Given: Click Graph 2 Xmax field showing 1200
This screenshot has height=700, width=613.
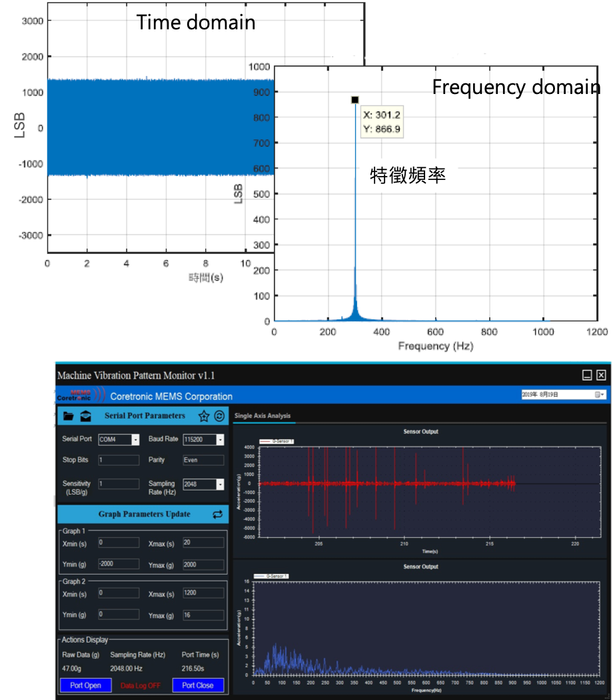Looking at the screenshot, I should point(203,593).
